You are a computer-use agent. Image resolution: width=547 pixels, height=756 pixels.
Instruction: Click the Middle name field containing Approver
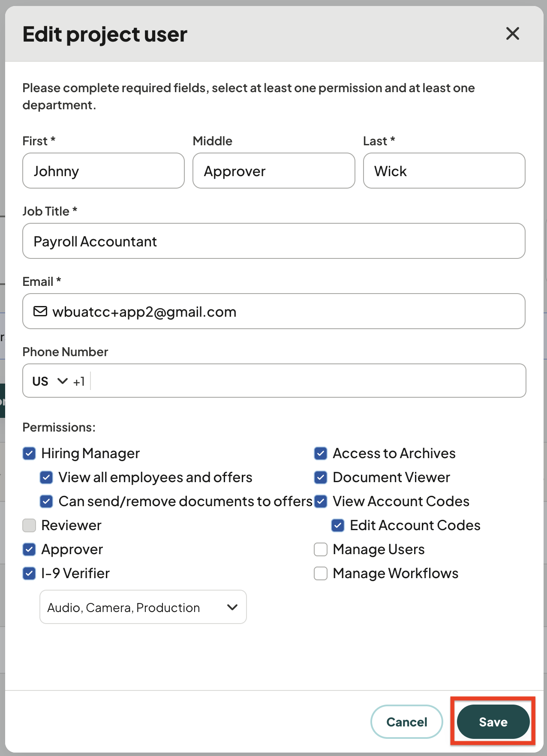[273, 171]
